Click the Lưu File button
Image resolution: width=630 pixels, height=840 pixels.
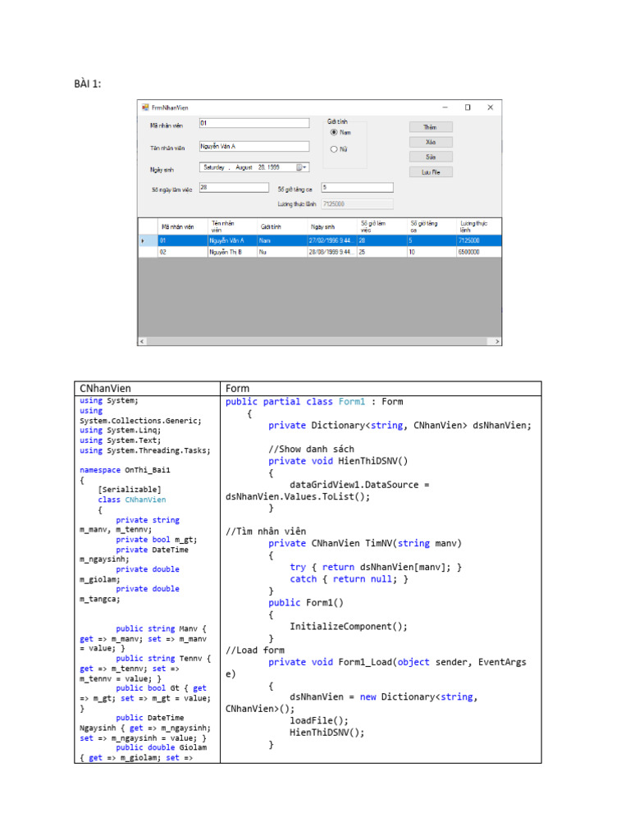click(x=431, y=172)
